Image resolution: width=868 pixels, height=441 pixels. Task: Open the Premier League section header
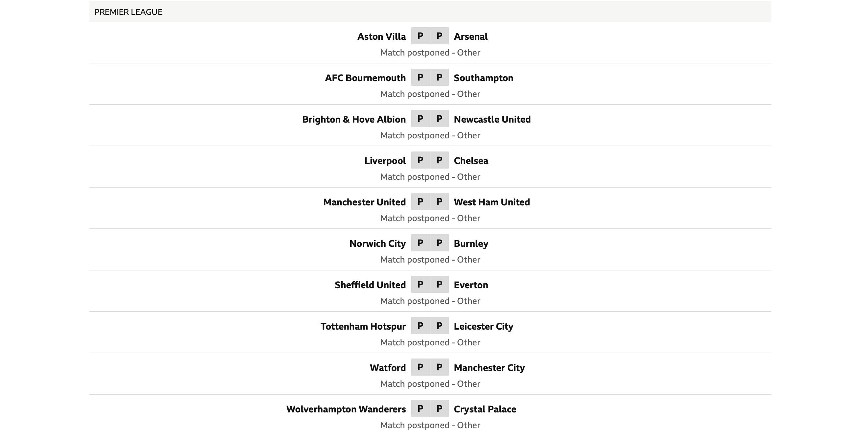(x=128, y=12)
